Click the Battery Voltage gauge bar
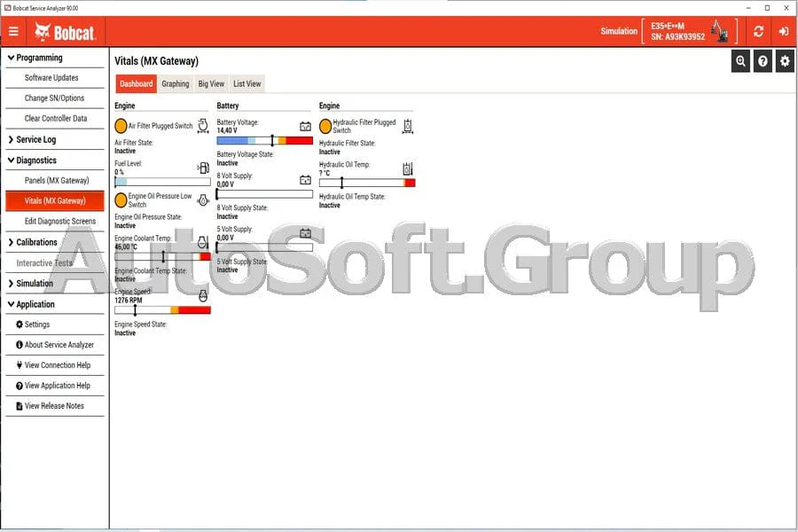798x532 pixels. (264, 140)
